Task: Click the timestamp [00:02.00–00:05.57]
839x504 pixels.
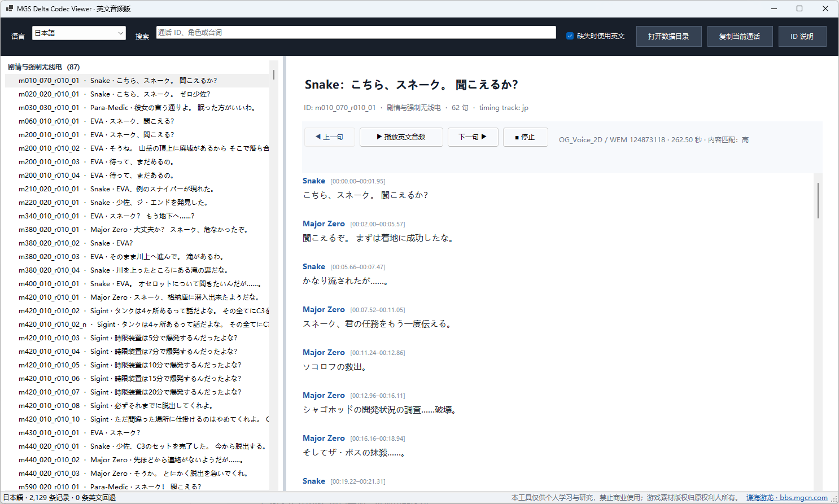Action: [x=377, y=224]
